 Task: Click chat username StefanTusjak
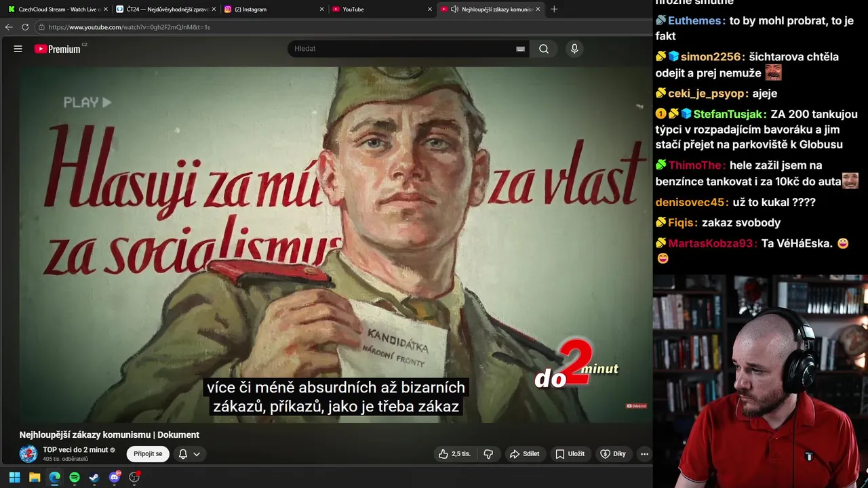pyautogui.click(x=730, y=115)
